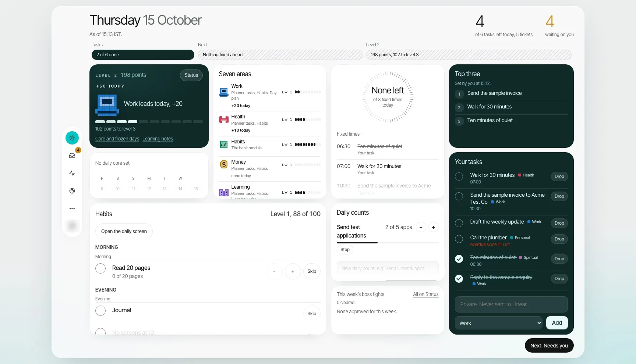
Task: Click the large pixel computer icon in level card
Action: pyautogui.click(x=107, y=105)
